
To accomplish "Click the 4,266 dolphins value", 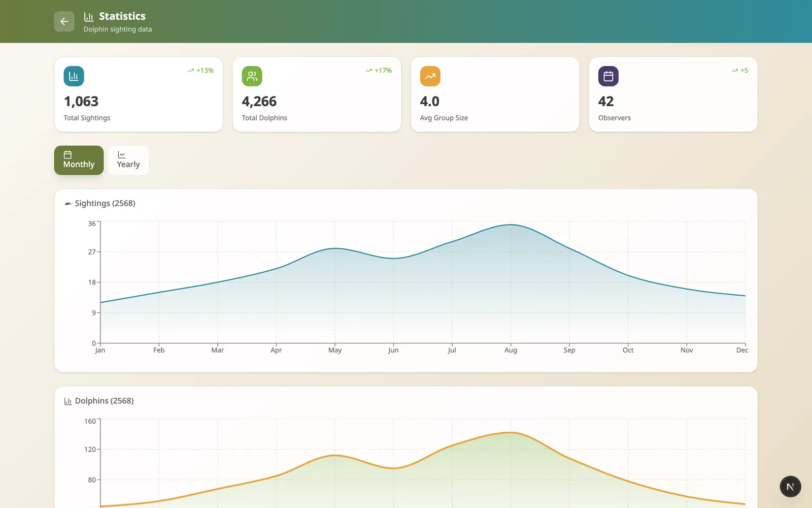I will click(x=259, y=102).
